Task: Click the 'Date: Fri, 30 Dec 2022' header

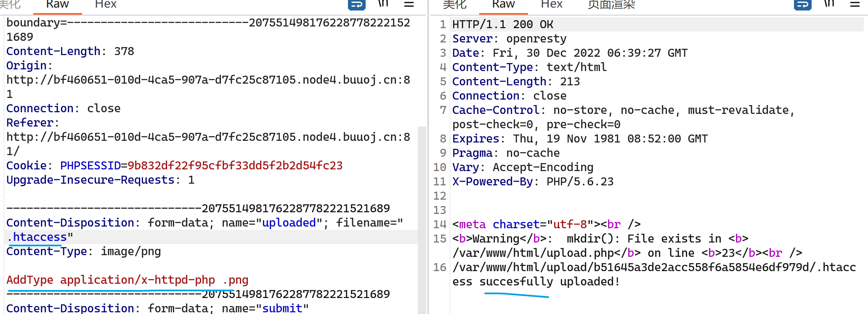Action: (x=570, y=53)
